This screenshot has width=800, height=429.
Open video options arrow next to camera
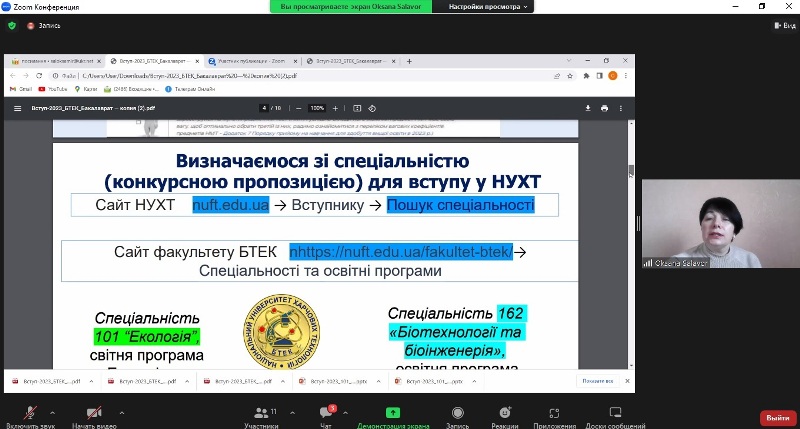point(121,413)
